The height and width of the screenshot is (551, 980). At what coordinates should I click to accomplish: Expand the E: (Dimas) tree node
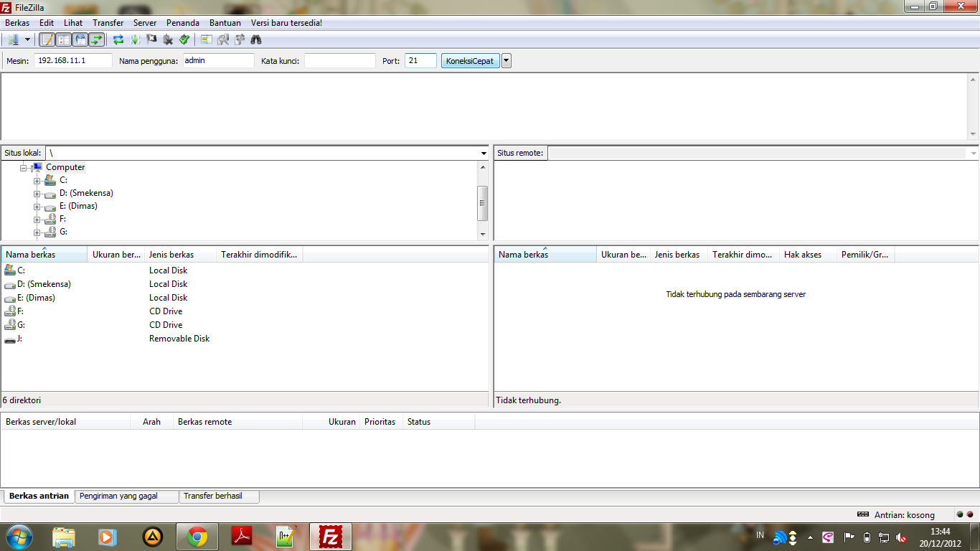(x=37, y=207)
